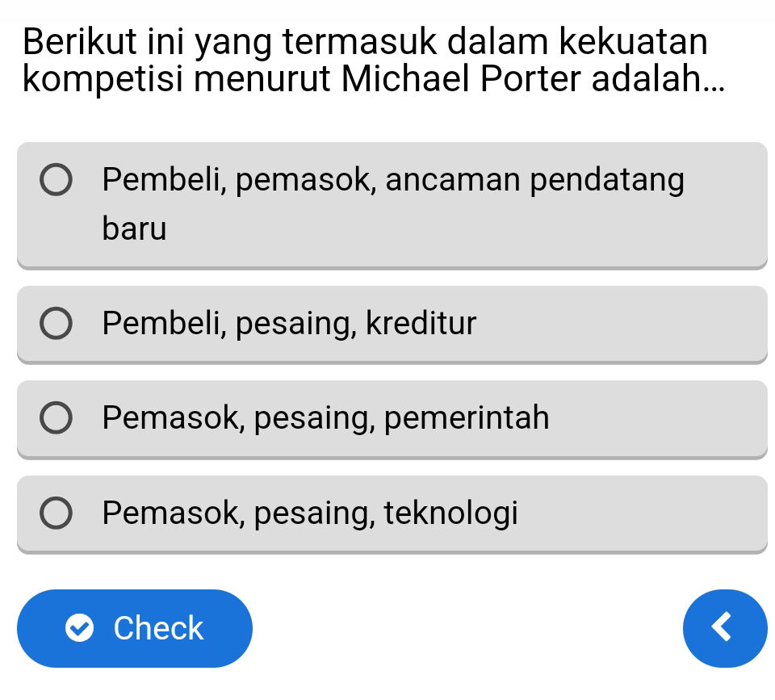Choose the answer mentioning 'ancaman pendatang baru'
Screen dimensions: 775x700
point(392,203)
